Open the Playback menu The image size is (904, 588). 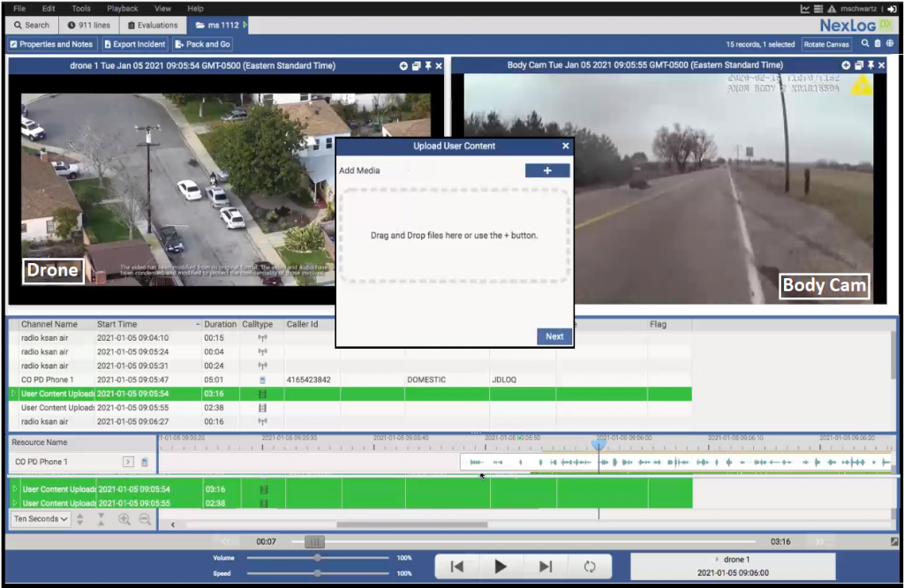123,8
